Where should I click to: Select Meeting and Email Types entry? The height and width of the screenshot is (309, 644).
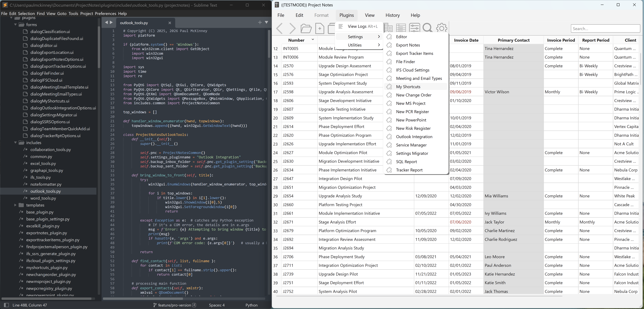click(x=415, y=78)
